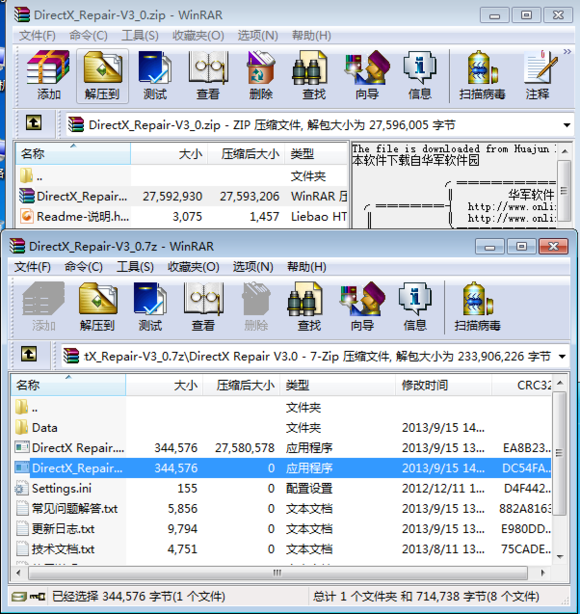Expand hidden toolbar items chevron in zip window

(567, 52)
